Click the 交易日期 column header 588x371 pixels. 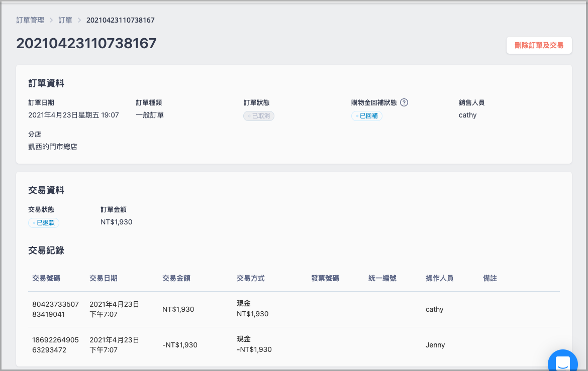pos(104,278)
